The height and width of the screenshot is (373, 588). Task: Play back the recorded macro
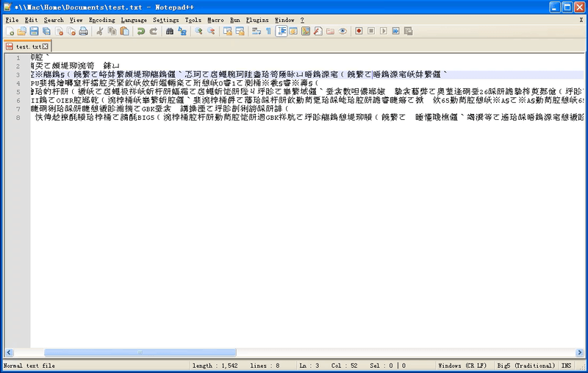(x=384, y=32)
